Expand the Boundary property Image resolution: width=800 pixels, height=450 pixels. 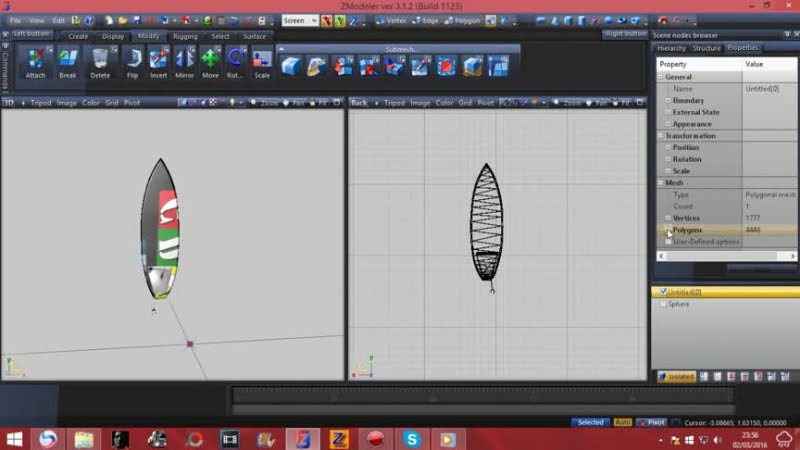(x=668, y=101)
